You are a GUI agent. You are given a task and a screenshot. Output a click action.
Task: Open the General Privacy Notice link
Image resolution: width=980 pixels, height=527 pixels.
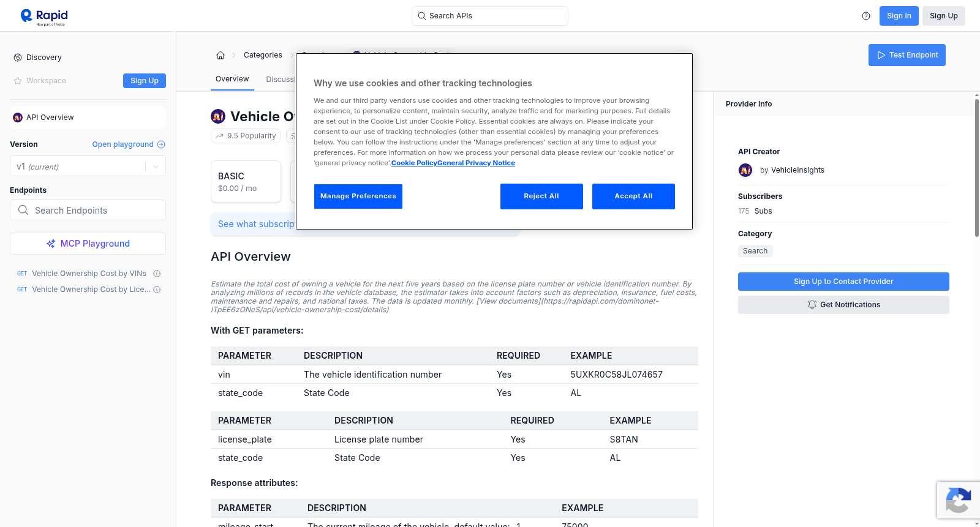[477, 163]
